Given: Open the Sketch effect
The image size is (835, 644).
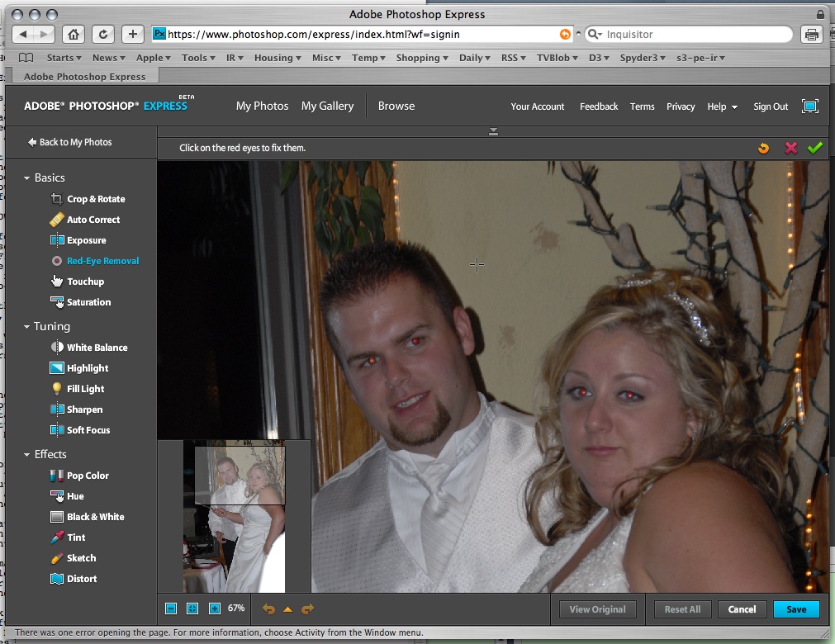Looking at the screenshot, I should tap(81, 558).
